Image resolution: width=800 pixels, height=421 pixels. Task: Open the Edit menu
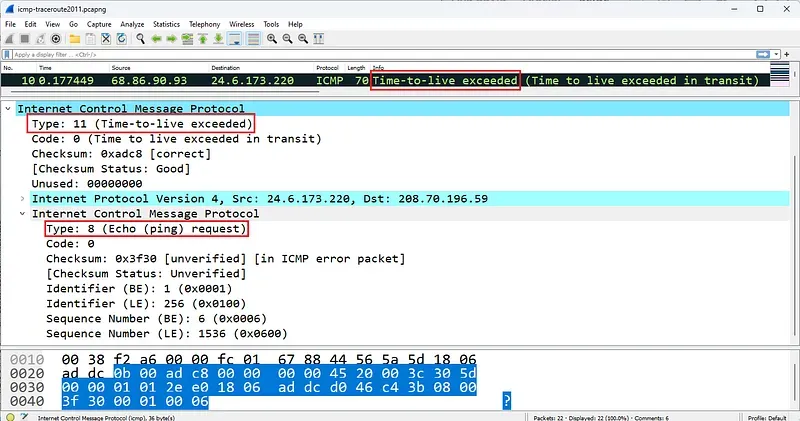pyautogui.click(x=30, y=24)
